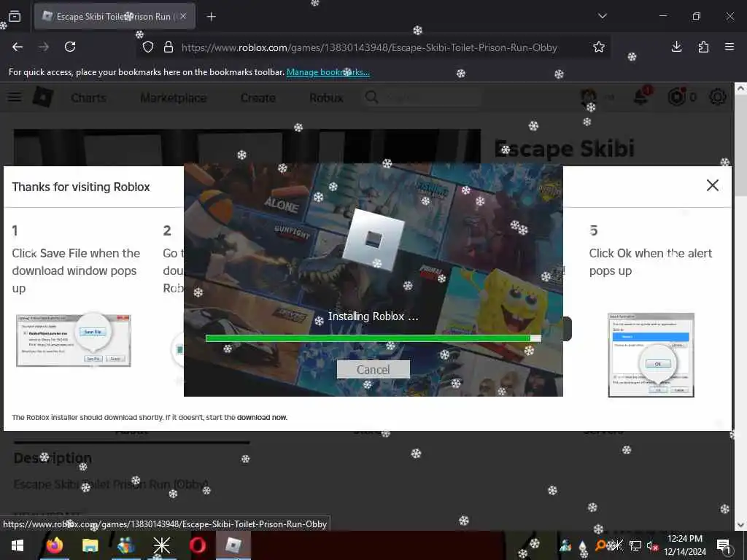Click the muted volume tray icon

651,545
